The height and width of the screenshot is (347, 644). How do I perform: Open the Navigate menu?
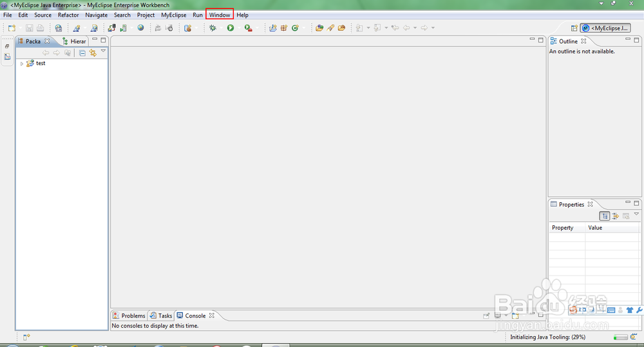pos(97,15)
